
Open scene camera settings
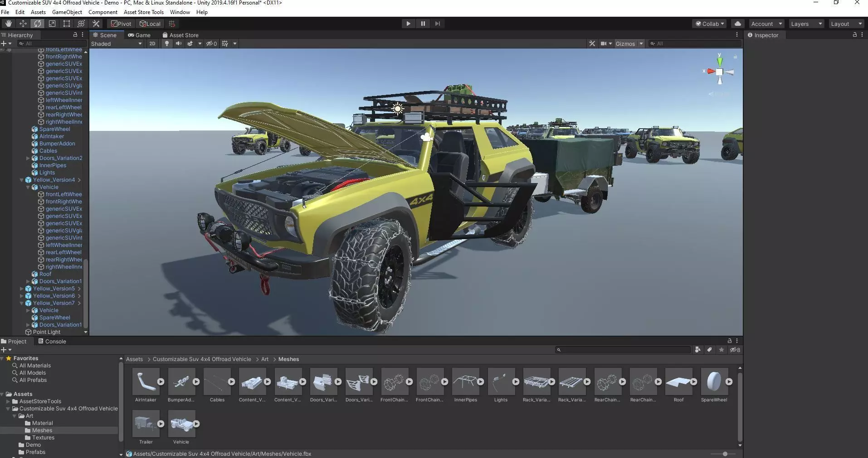606,43
